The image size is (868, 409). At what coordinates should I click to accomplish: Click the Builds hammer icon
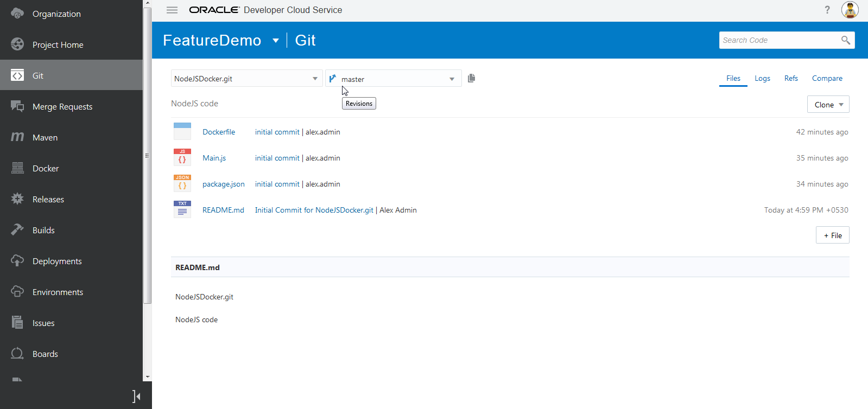click(17, 230)
